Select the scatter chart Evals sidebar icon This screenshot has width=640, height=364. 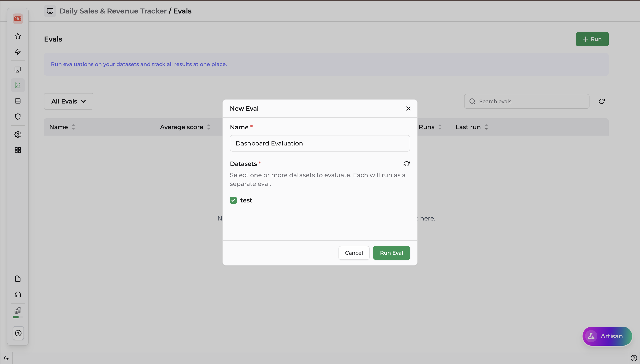18,85
